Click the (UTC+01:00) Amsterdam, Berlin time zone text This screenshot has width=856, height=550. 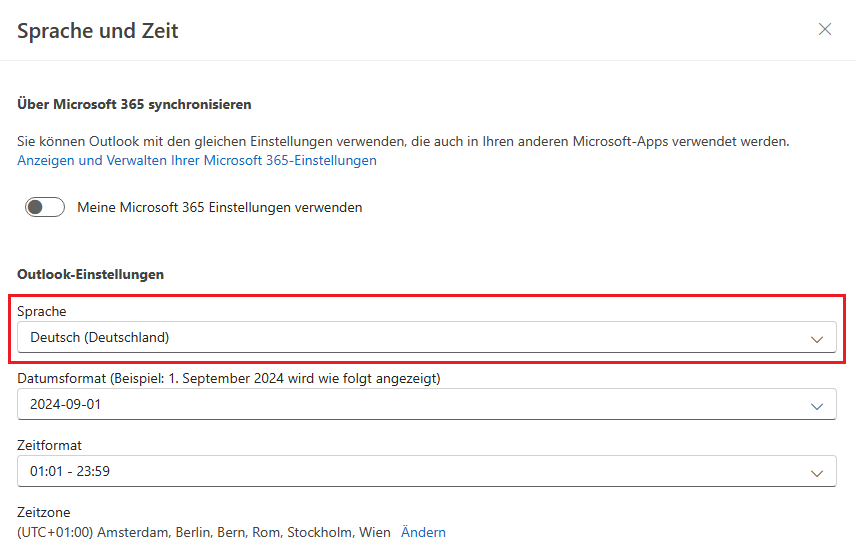(x=204, y=532)
